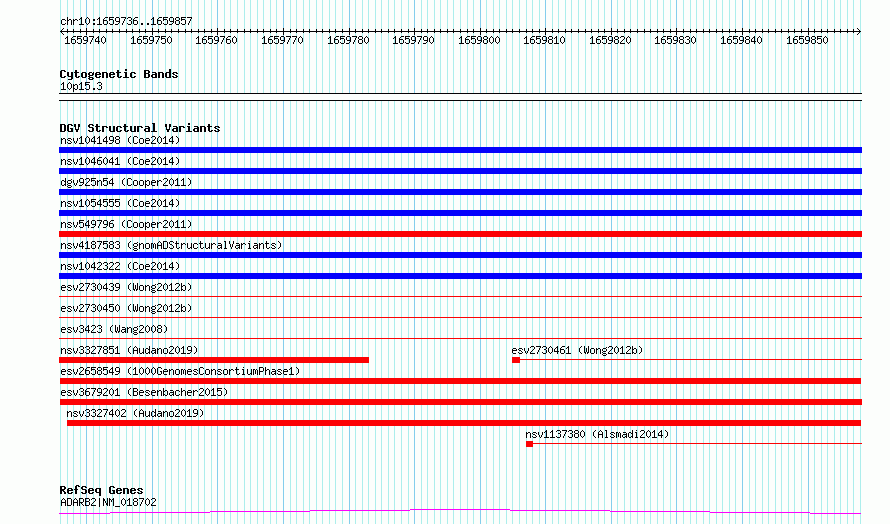Click ruler position 1659780

(348, 40)
